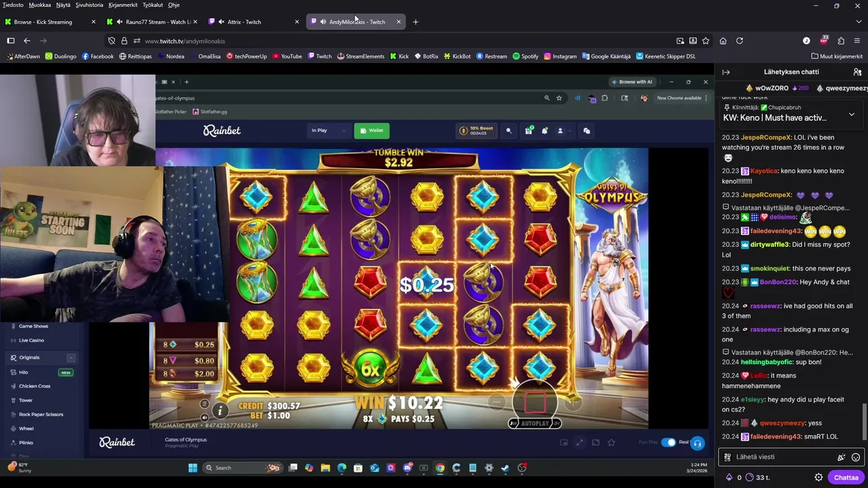Open the Muut kirjanmerkit folder
This screenshot has width=868, height=488.
(836, 56)
